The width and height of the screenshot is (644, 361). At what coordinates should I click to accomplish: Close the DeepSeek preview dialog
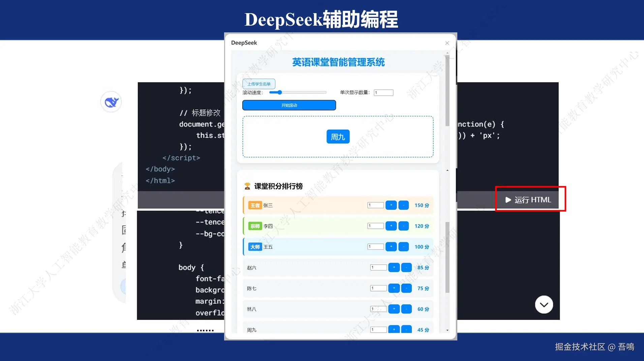(x=447, y=43)
